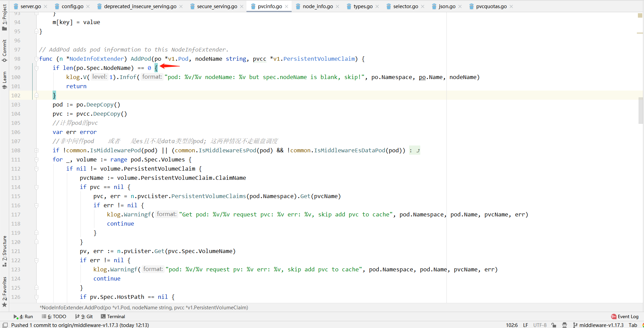The width and height of the screenshot is (644, 328).
Task: Click the vertical scrollbar thumb
Action: [x=641, y=110]
